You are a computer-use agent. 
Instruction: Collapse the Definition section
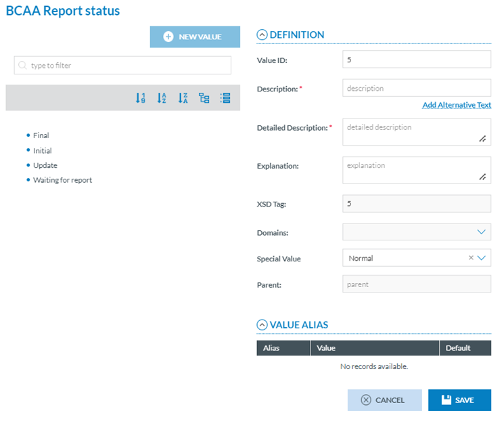click(x=262, y=35)
